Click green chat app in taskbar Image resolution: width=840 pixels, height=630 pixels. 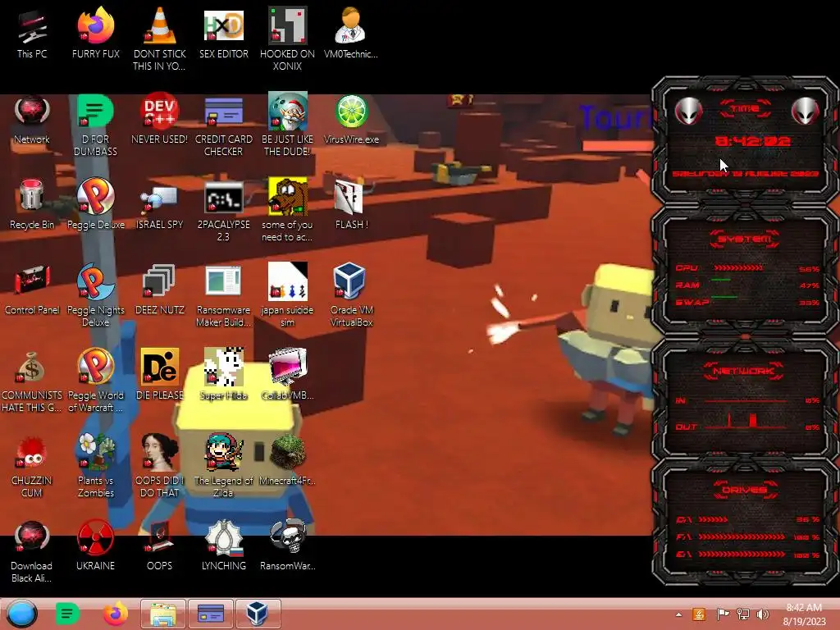pyautogui.click(x=67, y=614)
